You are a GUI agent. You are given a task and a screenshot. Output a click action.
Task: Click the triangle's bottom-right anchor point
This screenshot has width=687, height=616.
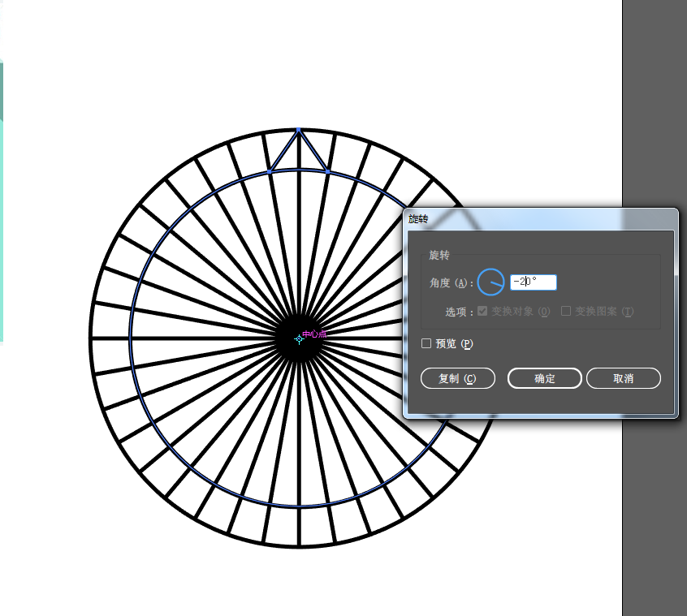click(328, 171)
